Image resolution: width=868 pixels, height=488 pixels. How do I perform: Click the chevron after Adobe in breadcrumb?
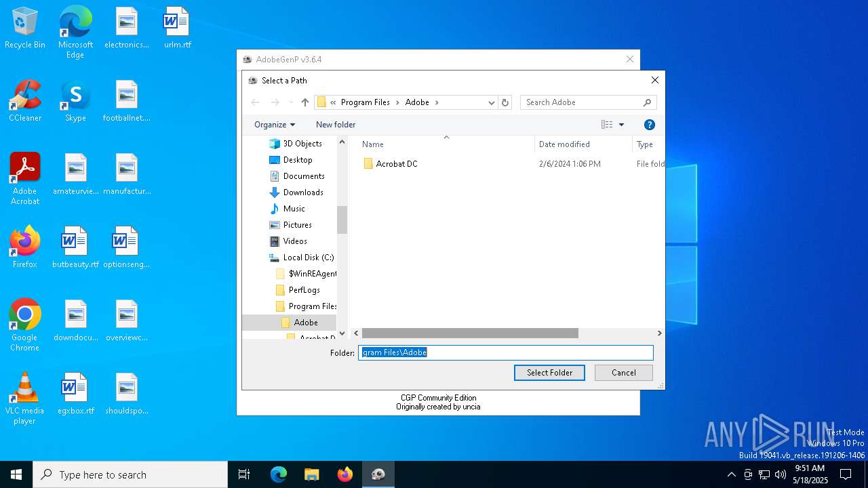(437, 102)
